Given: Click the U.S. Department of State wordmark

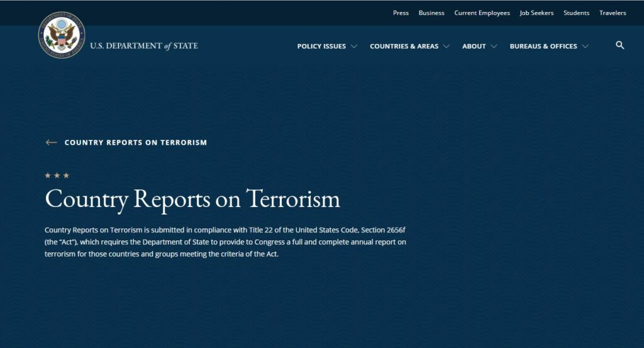Looking at the screenshot, I should (x=143, y=46).
